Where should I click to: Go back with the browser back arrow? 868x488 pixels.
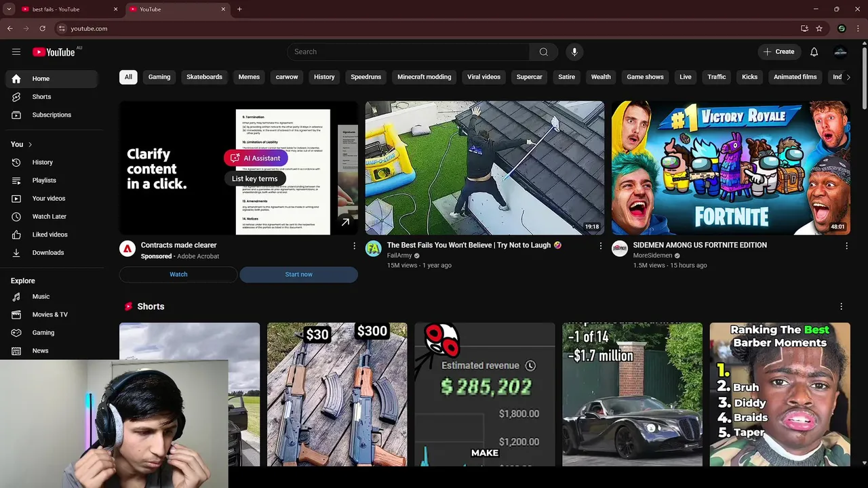pos(10,28)
